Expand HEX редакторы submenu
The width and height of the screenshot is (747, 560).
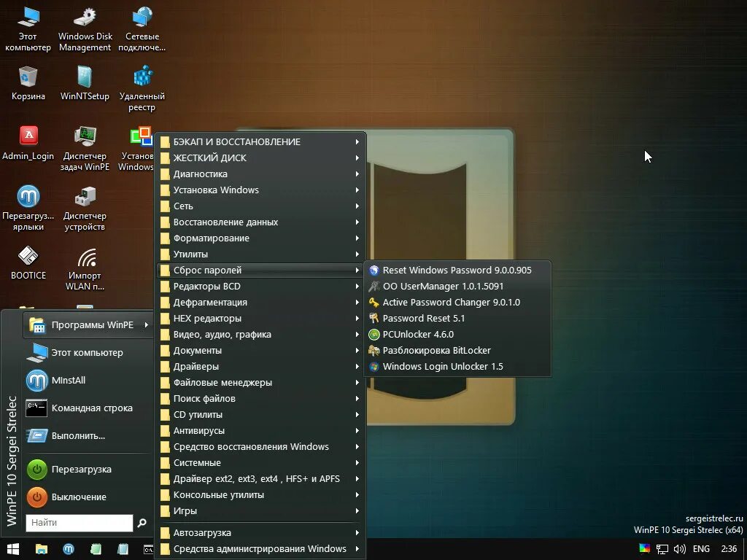coord(260,318)
